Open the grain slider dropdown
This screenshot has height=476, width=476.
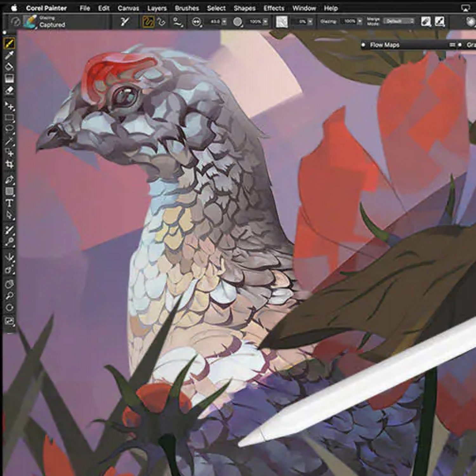pyautogui.click(x=310, y=22)
